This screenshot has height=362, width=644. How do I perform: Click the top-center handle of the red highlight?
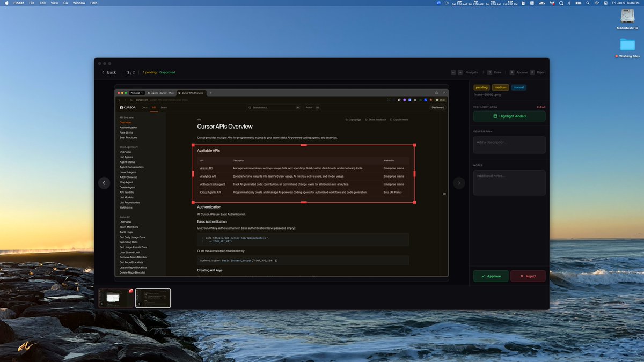point(304,145)
